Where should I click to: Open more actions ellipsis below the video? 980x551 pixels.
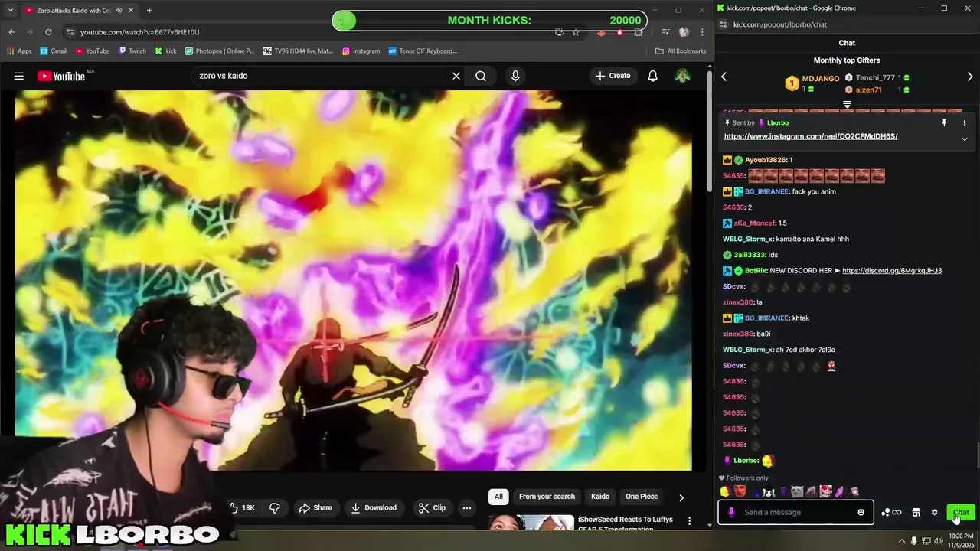click(467, 507)
